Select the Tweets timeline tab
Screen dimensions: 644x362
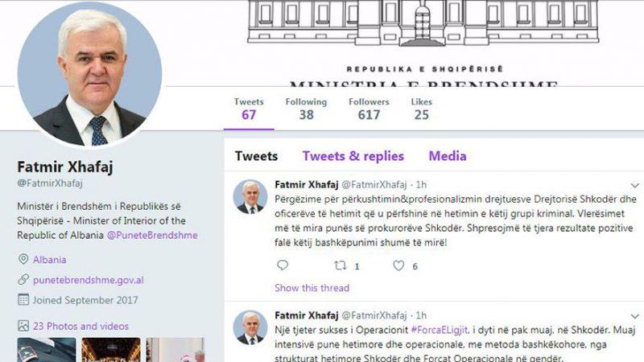pos(256,156)
